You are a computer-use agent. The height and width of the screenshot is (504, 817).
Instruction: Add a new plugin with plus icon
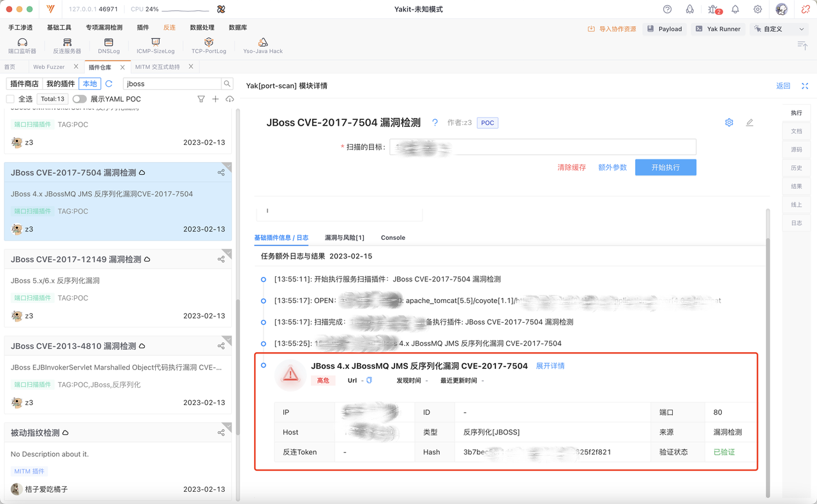click(x=215, y=99)
